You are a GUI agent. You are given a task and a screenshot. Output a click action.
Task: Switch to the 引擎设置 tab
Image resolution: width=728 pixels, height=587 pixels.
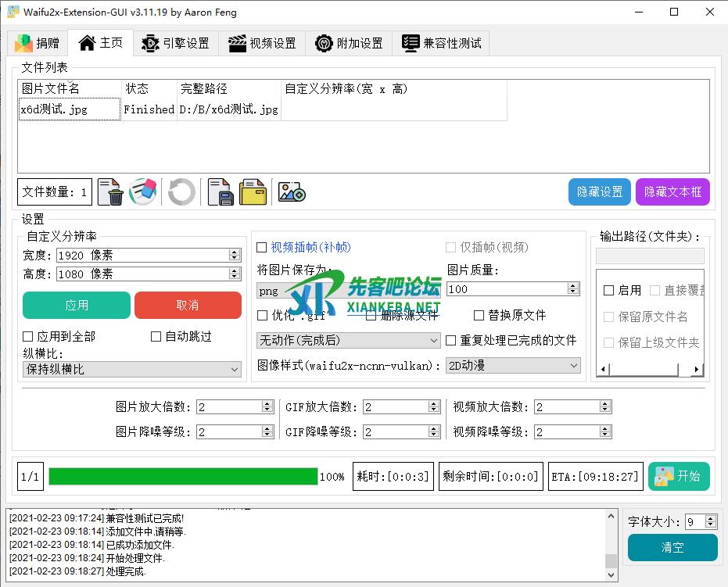(176, 43)
